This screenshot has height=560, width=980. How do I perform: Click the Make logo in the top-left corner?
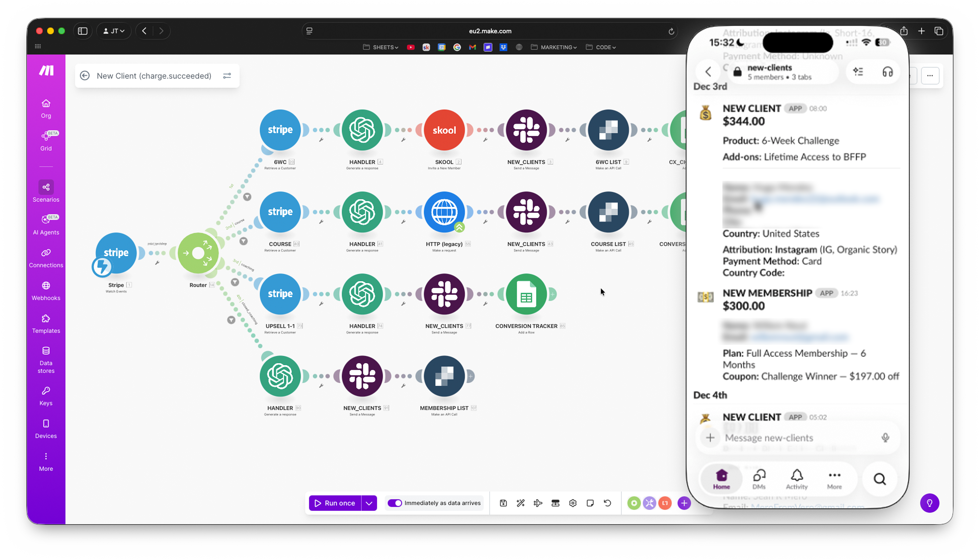[x=46, y=70]
